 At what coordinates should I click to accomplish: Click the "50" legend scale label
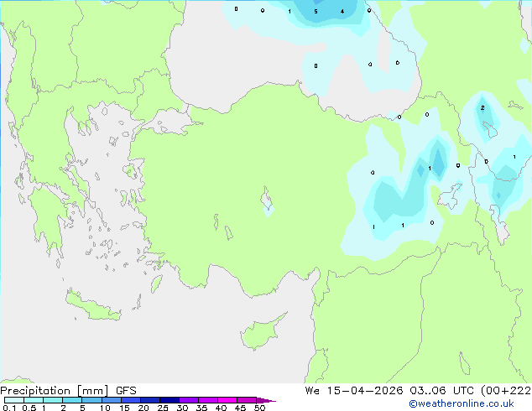[x=259, y=408]
